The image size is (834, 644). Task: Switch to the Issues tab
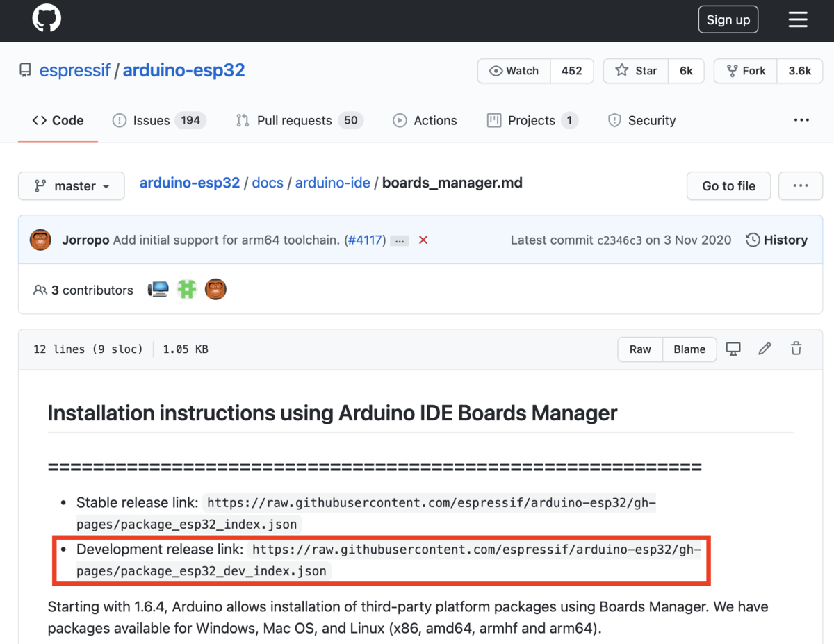click(159, 120)
